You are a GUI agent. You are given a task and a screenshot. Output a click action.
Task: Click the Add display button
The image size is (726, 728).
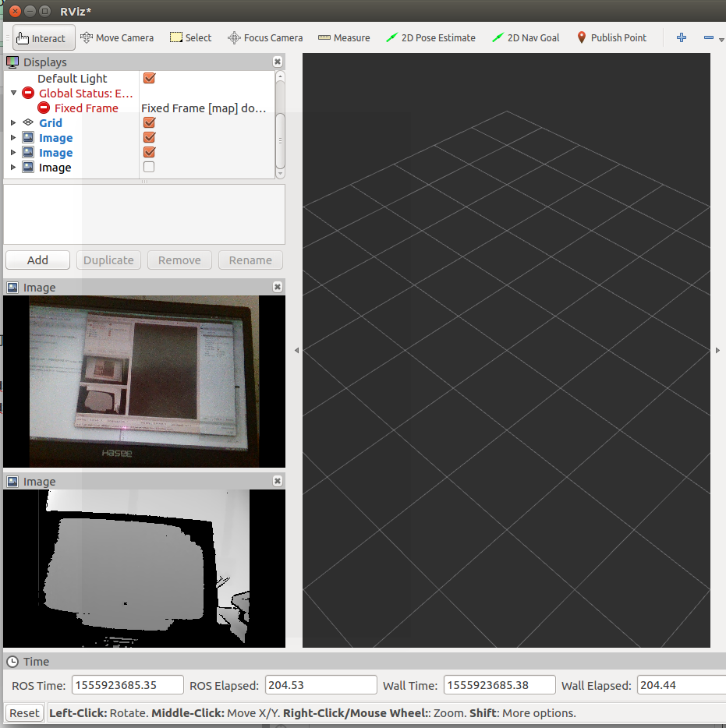pos(37,260)
